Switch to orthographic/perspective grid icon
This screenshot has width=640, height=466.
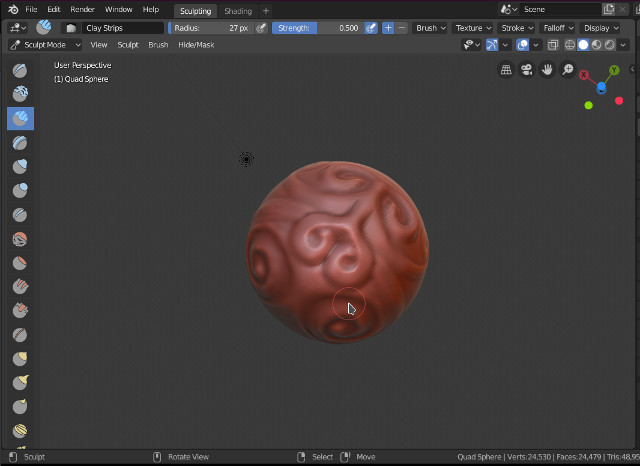(x=506, y=70)
